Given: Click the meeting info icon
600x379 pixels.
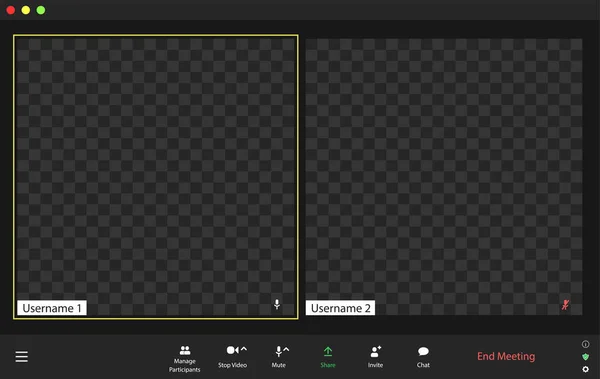Looking at the screenshot, I should [x=585, y=344].
